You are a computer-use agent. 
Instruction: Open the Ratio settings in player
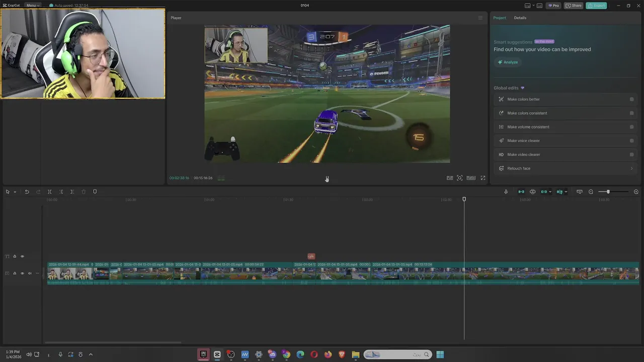(471, 178)
